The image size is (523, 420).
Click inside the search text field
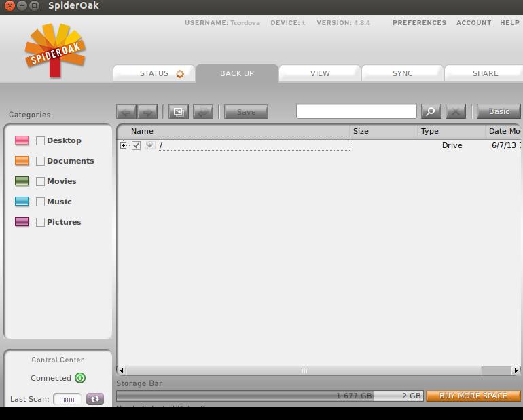[356, 111]
